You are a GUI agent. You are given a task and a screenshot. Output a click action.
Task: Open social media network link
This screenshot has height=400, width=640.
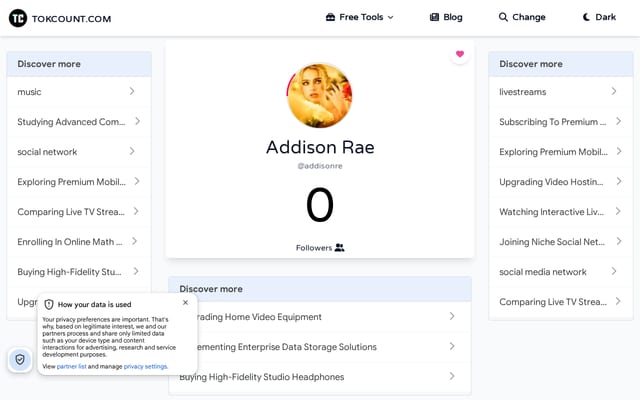tap(561, 272)
